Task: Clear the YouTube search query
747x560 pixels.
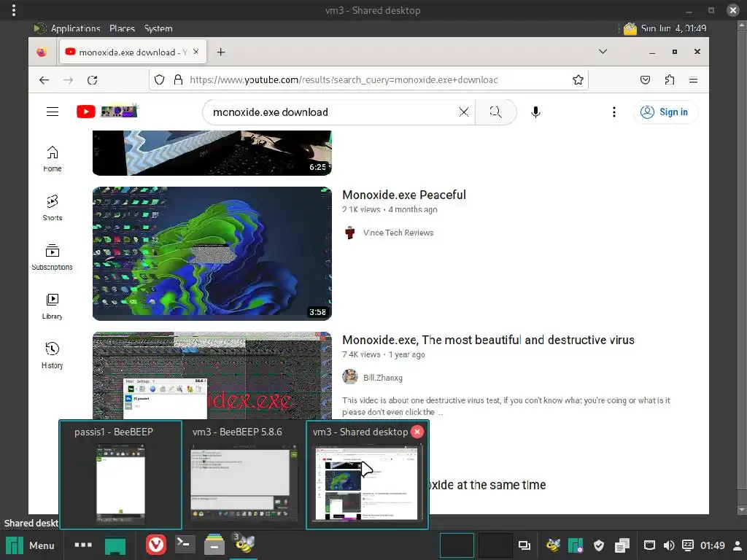Action: 463,112
